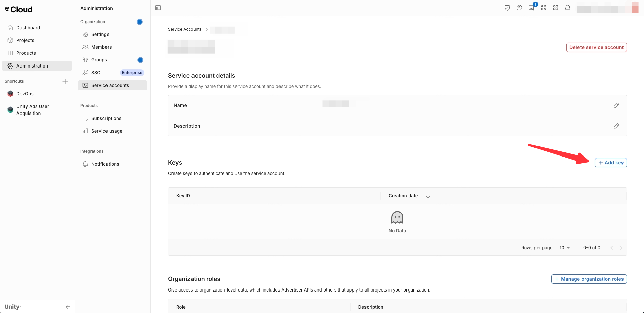The image size is (644, 313).
Task: Open the help question mark icon
Action: 519,8
